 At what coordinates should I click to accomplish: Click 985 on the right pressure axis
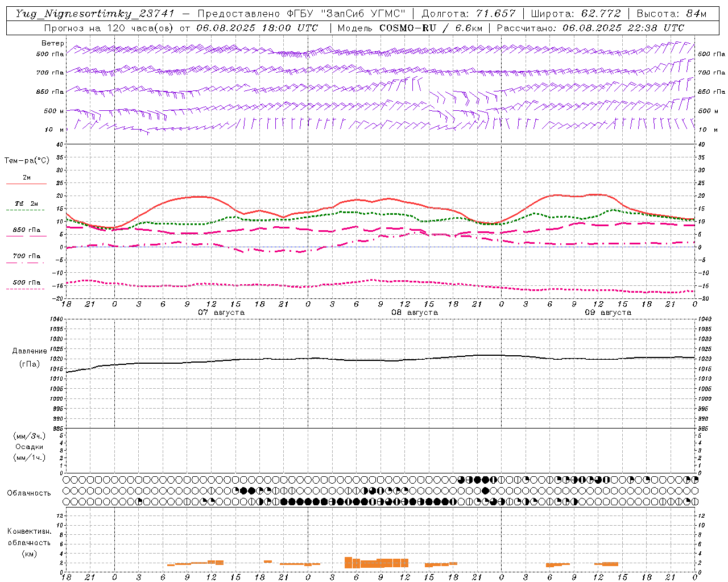tap(703, 429)
